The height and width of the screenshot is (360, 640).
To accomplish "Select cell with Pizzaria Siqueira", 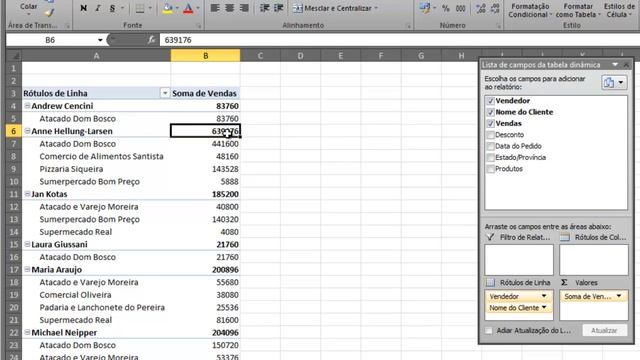I will coord(96,169).
